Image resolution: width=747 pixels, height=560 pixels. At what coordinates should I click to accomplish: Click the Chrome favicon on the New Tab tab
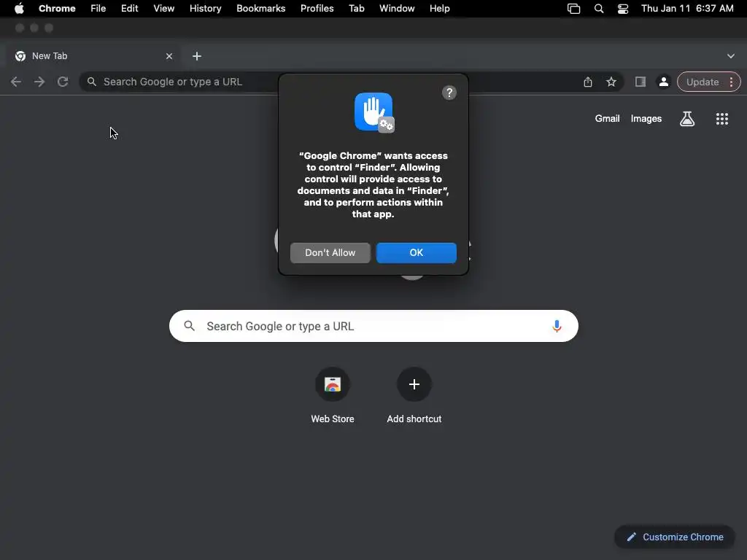click(20, 56)
